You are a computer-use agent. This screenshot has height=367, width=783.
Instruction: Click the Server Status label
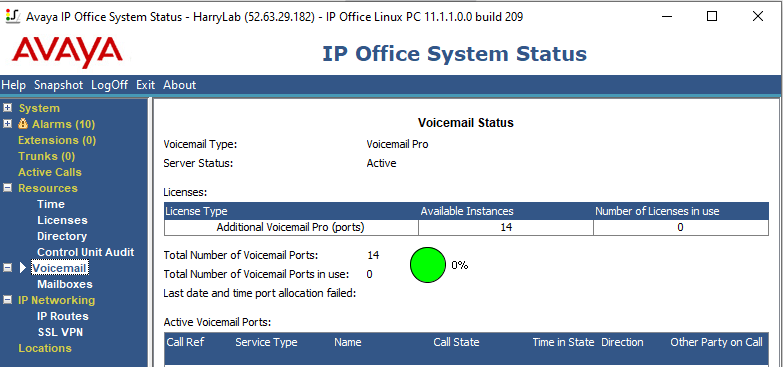[x=199, y=163]
